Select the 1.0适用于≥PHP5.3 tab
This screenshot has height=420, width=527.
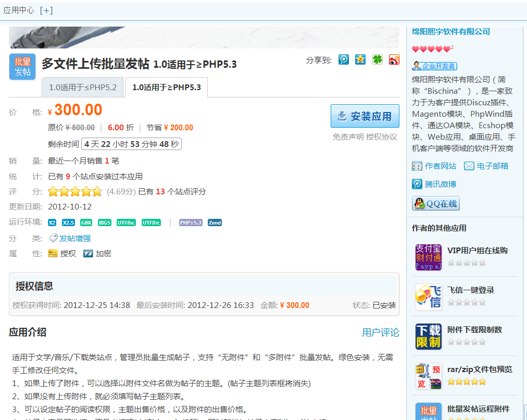[167, 88]
